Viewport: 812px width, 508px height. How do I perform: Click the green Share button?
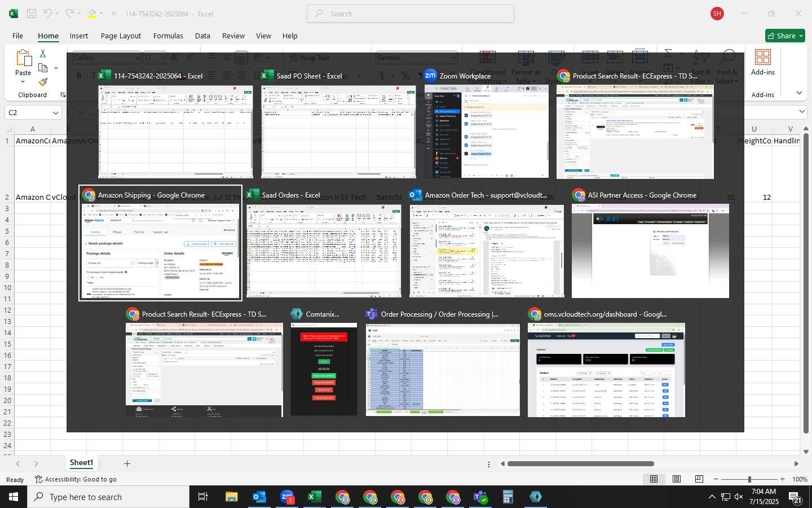coord(785,36)
